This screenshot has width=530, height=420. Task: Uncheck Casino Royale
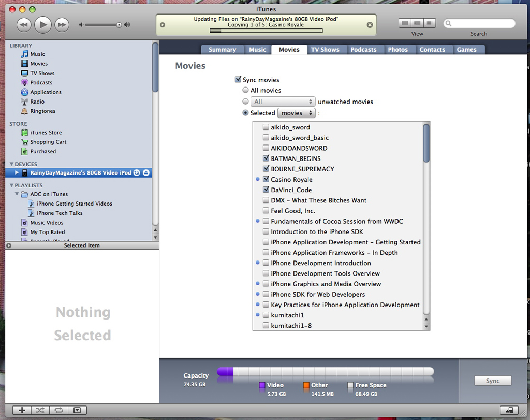coord(266,179)
